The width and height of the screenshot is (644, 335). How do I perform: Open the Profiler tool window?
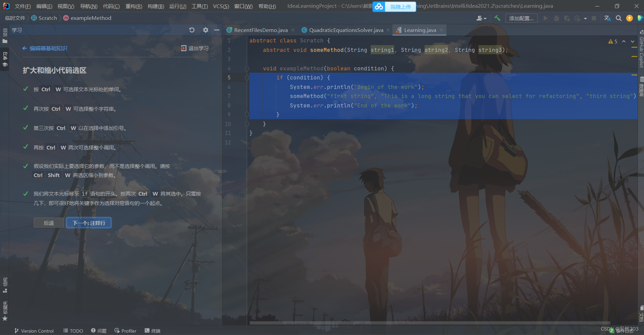pyautogui.click(x=125, y=331)
